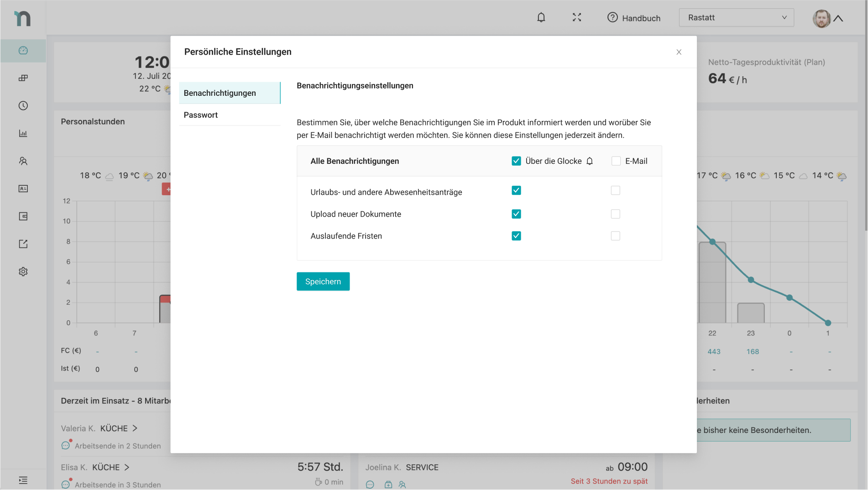Click the notification bell icon in header
The height and width of the screenshot is (490, 868).
[541, 18]
